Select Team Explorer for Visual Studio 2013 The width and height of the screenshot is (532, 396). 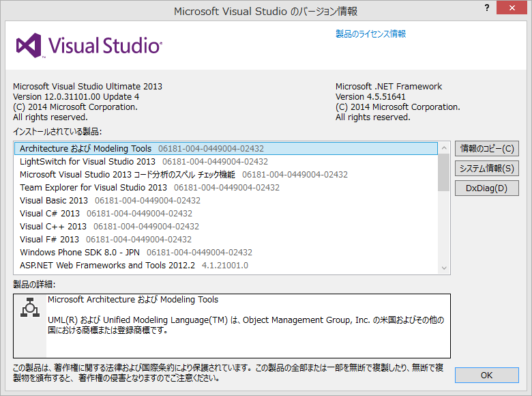(x=226, y=188)
